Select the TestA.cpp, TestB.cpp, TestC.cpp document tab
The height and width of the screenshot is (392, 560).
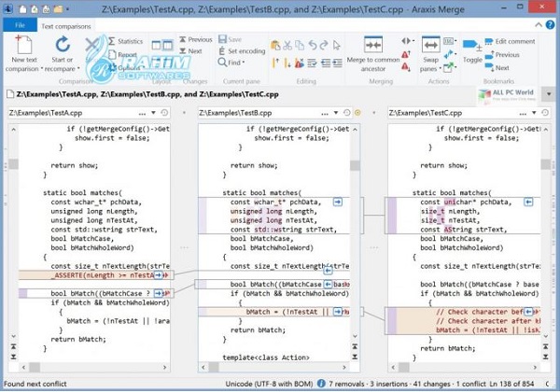[x=143, y=94]
